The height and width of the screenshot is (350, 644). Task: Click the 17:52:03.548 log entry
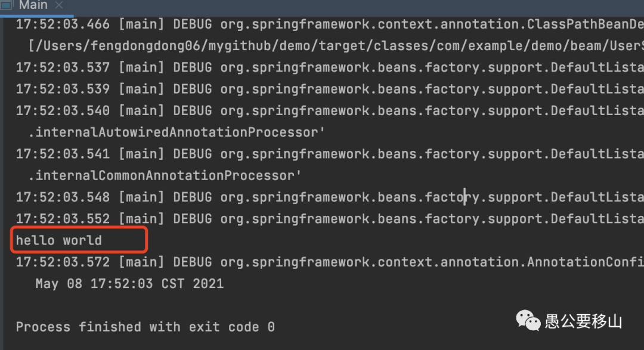click(x=330, y=197)
